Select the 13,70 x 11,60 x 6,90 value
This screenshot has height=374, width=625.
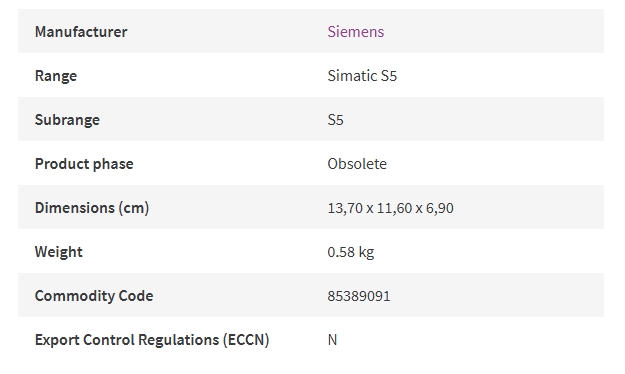tap(390, 208)
